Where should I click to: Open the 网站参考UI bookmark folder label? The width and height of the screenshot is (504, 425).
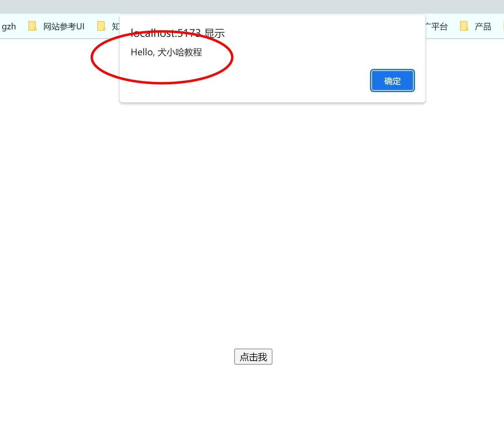click(64, 26)
